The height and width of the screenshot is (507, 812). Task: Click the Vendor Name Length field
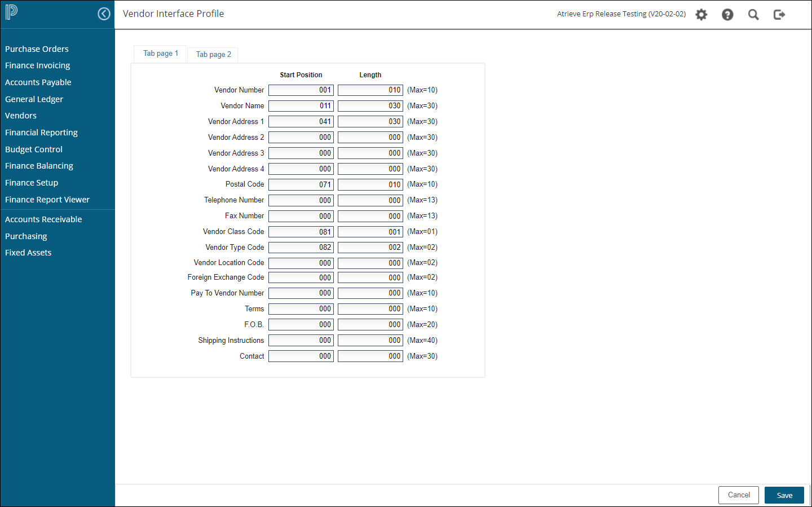click(370, 106)
